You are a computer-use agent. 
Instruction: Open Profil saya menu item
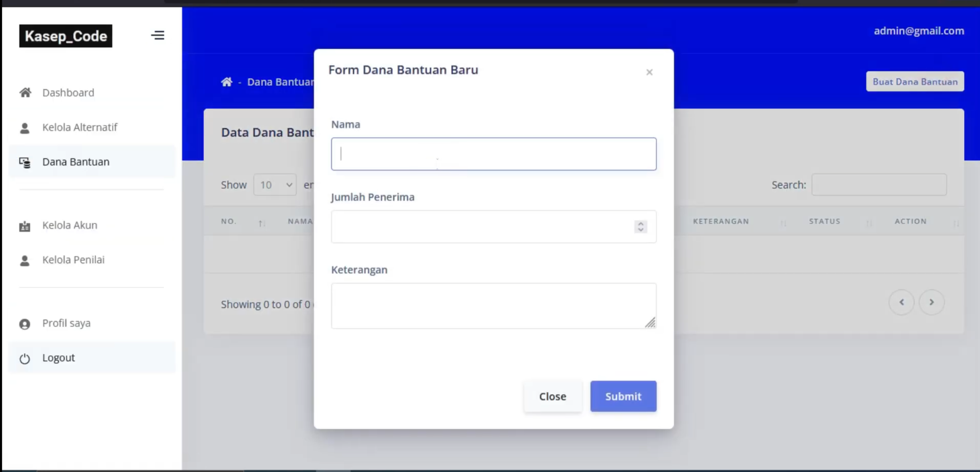point(92,323)
